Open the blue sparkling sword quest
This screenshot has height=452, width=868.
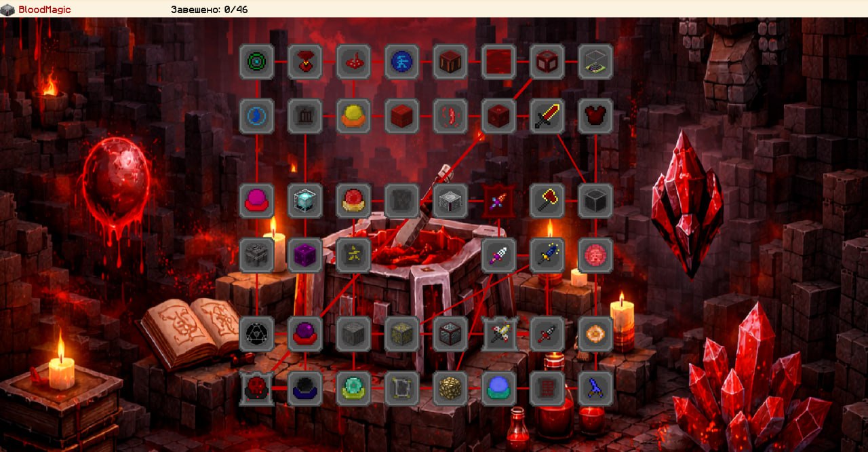(x=547, y=255)
